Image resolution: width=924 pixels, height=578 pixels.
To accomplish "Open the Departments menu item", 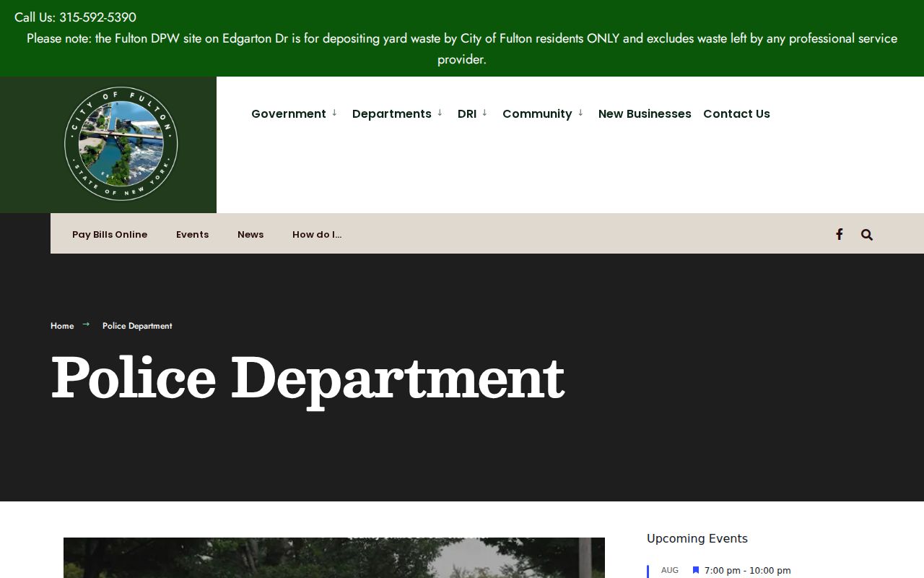I will pyautogui.click(x=392, y=113).
